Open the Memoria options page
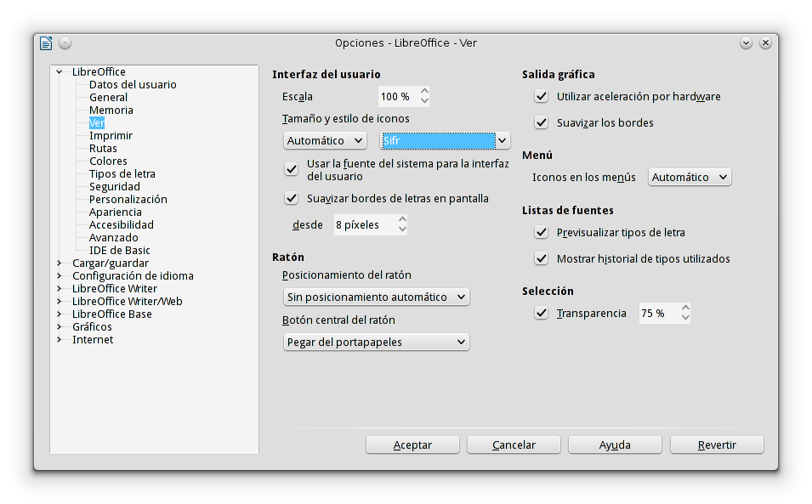This screenshot has width=812, height=504. [111, 110]
